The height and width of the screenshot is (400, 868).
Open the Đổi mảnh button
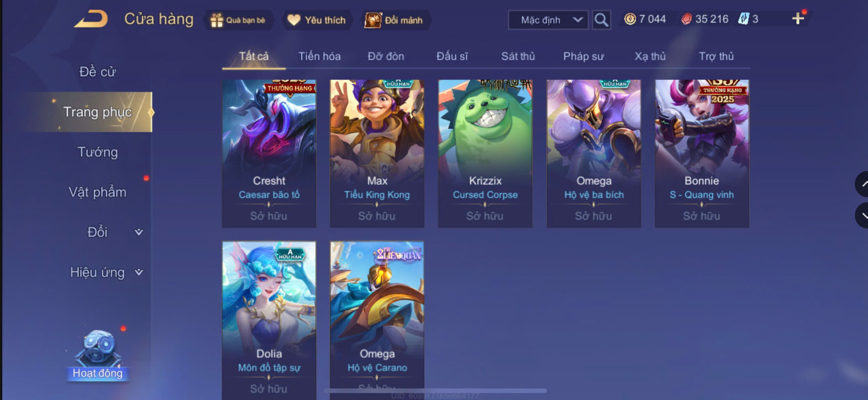click(x=395, y=20)
